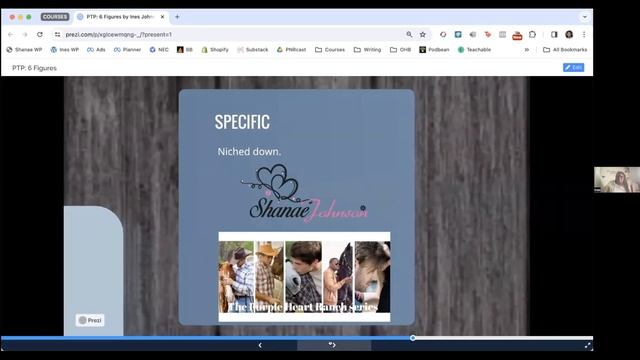This screenshot has height=360, width=640.
Task: Open the Planner bookmark
Action: point(127,50)
